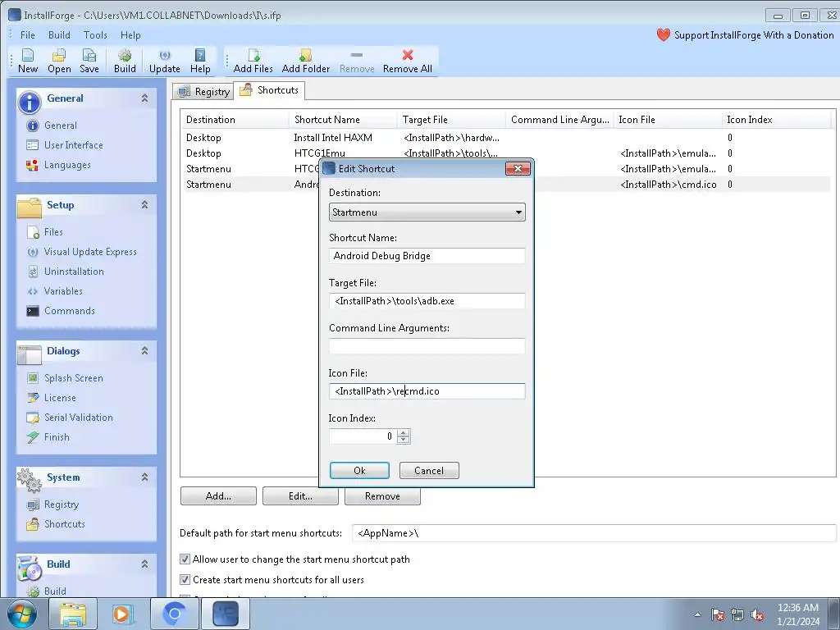840x630 pixels.
Task: Toggle Create start menu shortcuts for all users
Action: (x=185, y=580)
